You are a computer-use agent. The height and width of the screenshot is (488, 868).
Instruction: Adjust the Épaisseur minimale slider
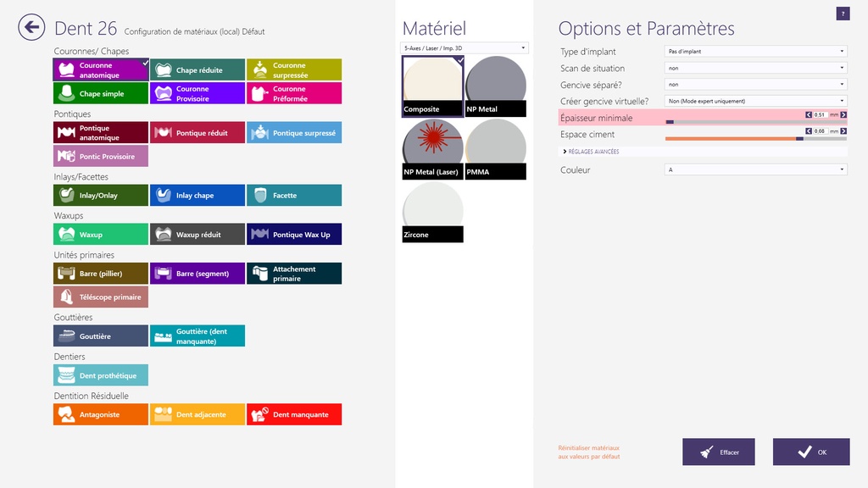(670, 122)
